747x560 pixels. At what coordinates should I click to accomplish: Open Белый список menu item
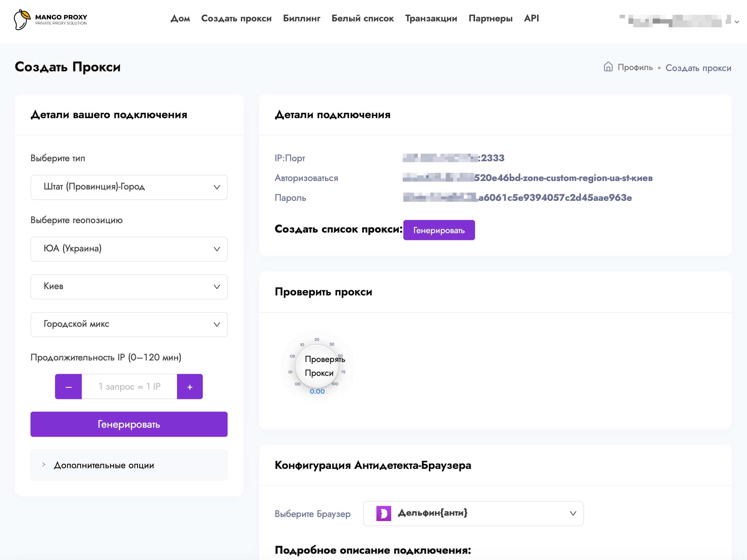pos(362,18)
